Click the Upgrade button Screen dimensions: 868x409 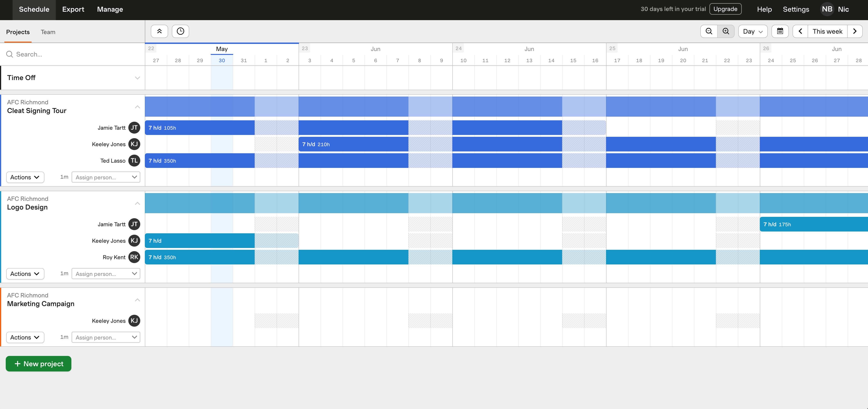725,9
